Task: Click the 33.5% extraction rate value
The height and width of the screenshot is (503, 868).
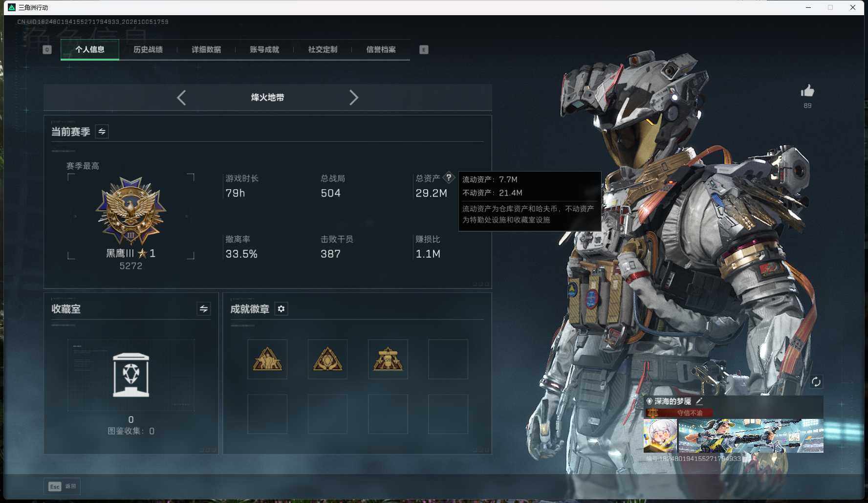Action: pos(241,254)
